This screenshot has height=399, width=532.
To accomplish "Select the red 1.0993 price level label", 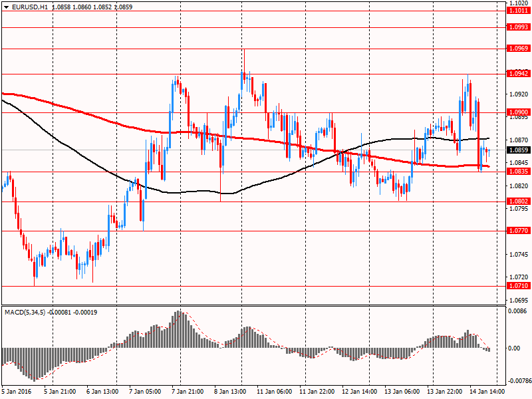I will point(518,27).
